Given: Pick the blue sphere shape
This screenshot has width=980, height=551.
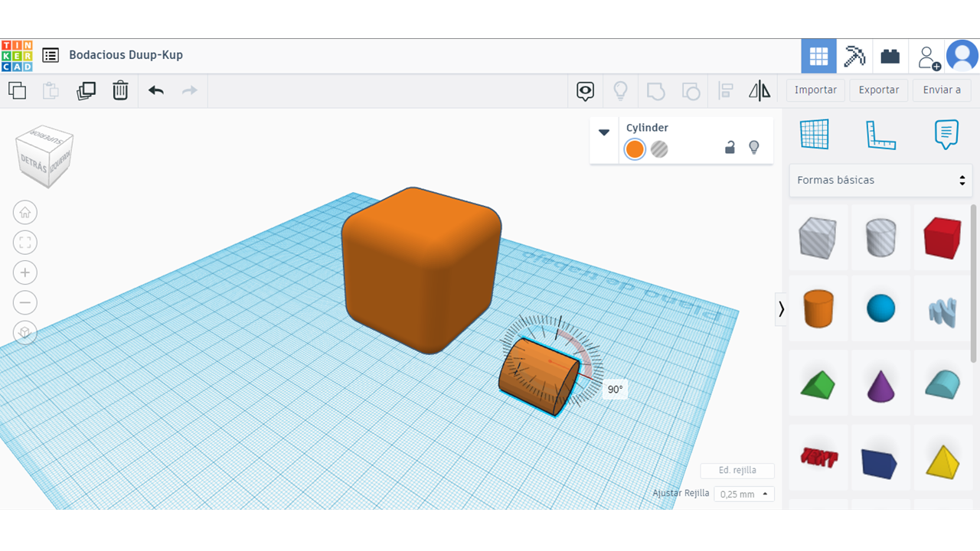Looking at the screenshot, I should [880, 308].
